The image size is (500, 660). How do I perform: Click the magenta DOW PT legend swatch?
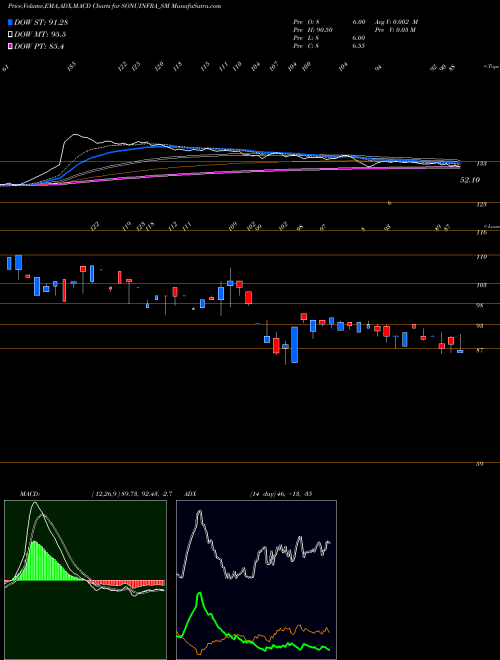point(10,46)
